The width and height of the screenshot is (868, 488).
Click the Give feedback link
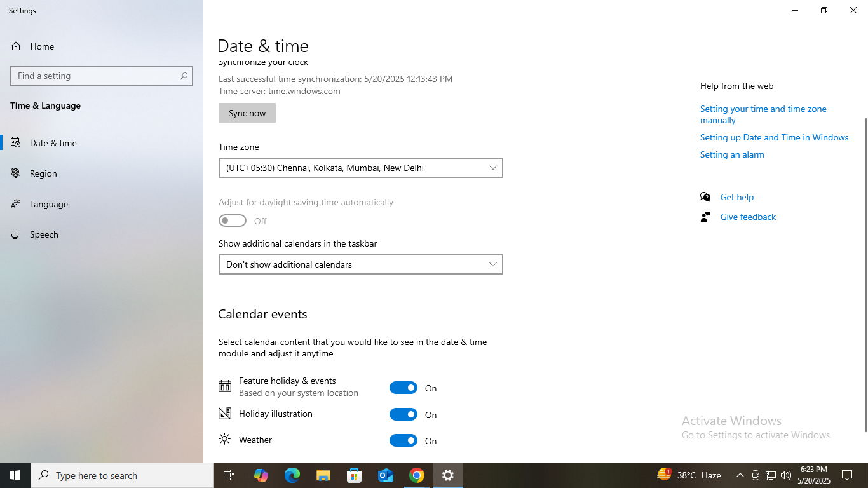[x=748, y=217]
